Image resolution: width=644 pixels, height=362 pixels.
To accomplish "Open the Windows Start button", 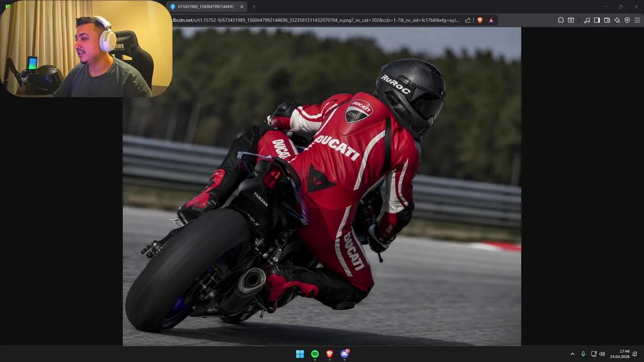I will pyautogui.click(x=300, y=354).
